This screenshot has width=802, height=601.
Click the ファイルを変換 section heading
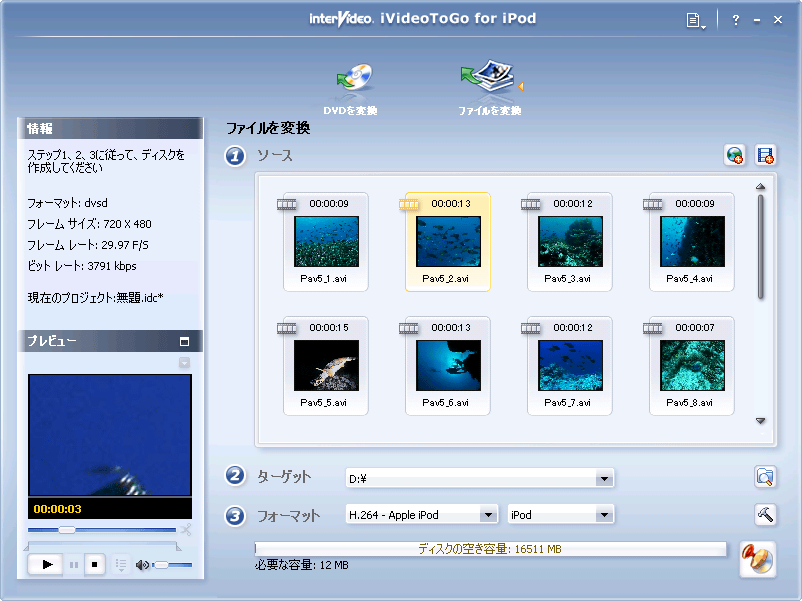269,128
